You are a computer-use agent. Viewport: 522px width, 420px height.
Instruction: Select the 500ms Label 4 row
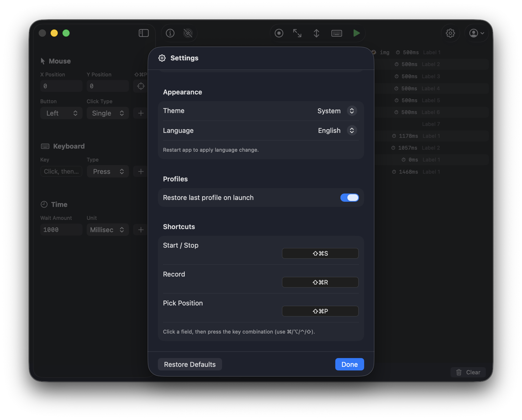coord(431,88)
